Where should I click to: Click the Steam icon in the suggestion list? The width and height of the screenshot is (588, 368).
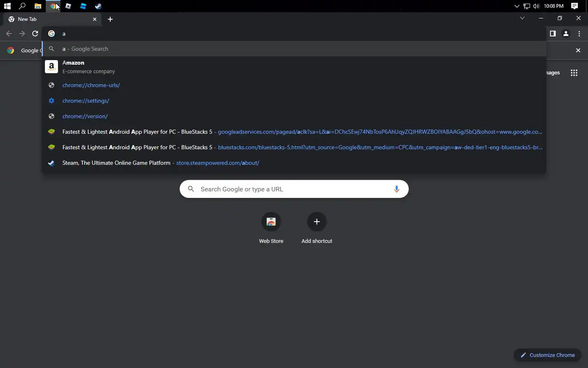point(51,163)
